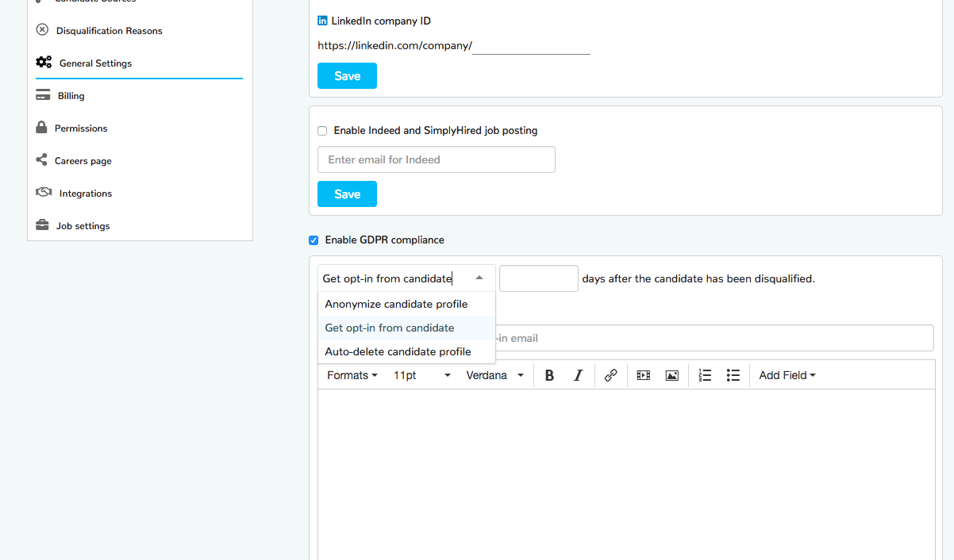
Task: Click the numbered list icon
Action: [705, 375]
